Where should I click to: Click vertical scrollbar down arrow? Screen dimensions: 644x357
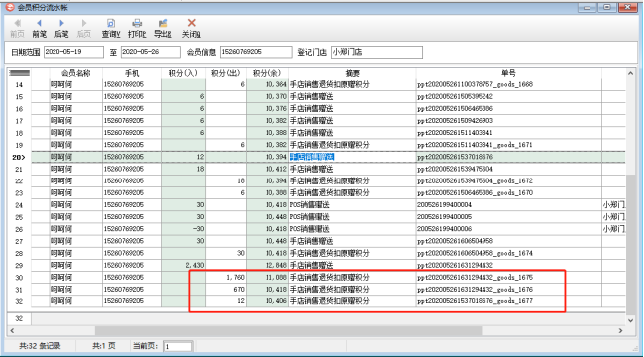[x=631, y=320]
